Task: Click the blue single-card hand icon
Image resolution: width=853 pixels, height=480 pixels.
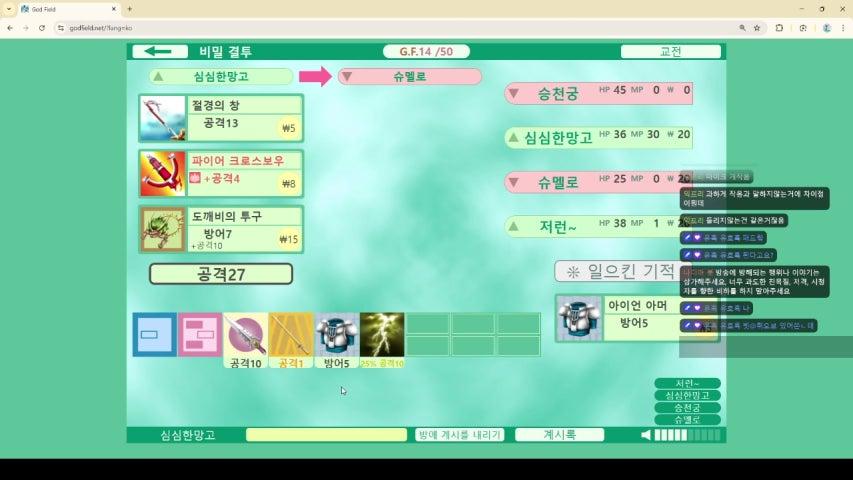Action: pos(154,335)
